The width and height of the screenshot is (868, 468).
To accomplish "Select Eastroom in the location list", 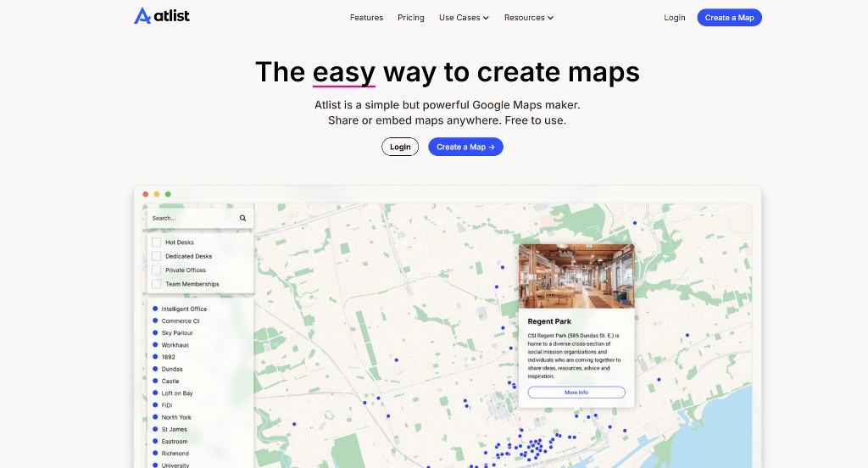I will (170, 442).
